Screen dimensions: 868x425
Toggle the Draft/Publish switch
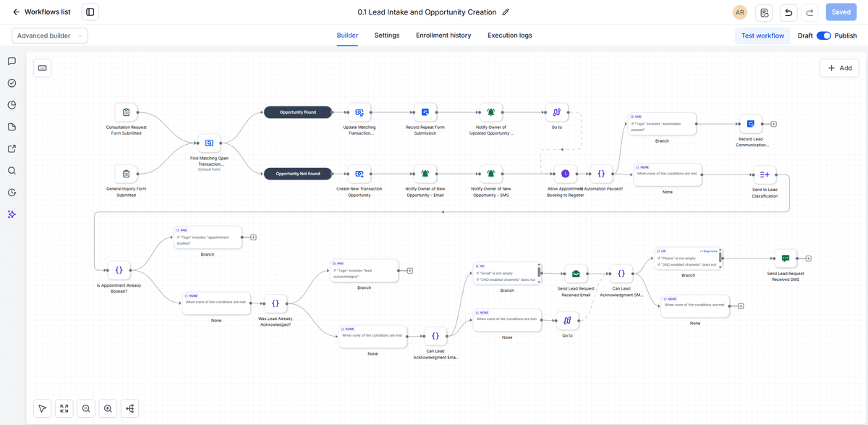[824, 35]
